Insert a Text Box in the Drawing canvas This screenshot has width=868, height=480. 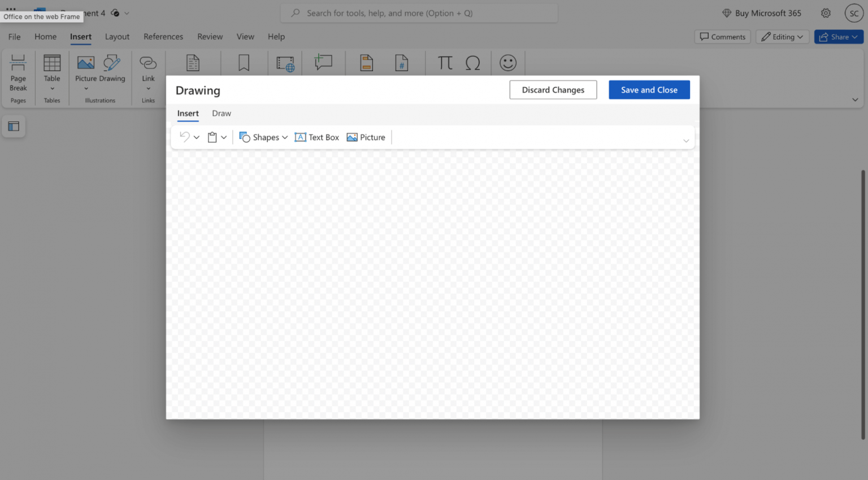316,137
